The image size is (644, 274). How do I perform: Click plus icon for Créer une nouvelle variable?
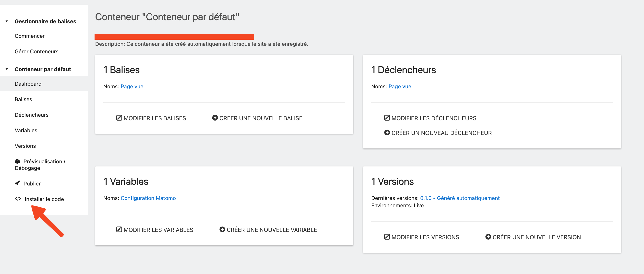pos(222,229)
